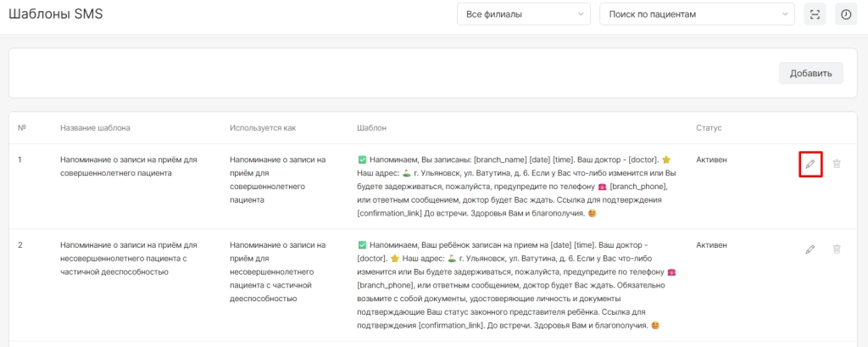Click the trash icon in row 2
Screen dimensions: 868x347
point(837,249)
